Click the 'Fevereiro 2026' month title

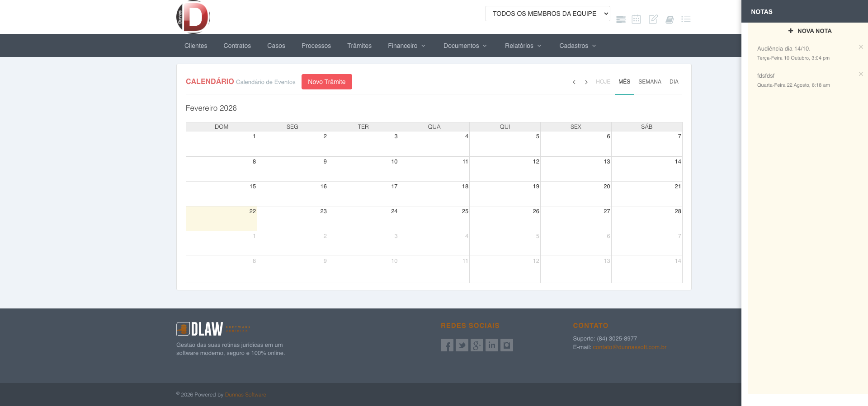[x=211, y=108]
